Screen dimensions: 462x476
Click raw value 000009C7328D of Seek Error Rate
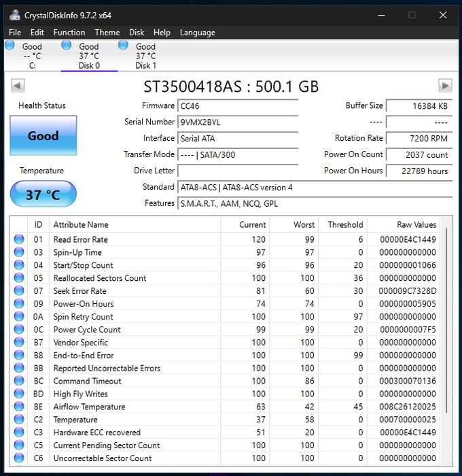[x=408, y=290]
